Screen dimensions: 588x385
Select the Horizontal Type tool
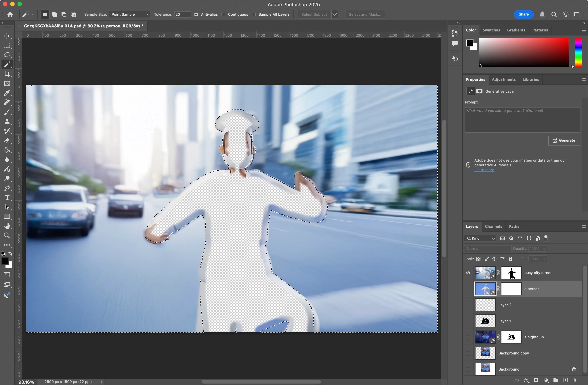(x=7, y=198)
